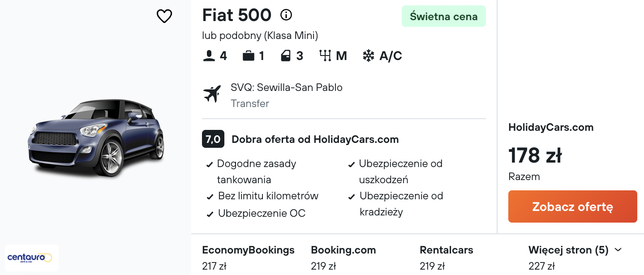Click the chevron next to Więcej stron
This screenshot has width=644, height=275.
[618, 250]
